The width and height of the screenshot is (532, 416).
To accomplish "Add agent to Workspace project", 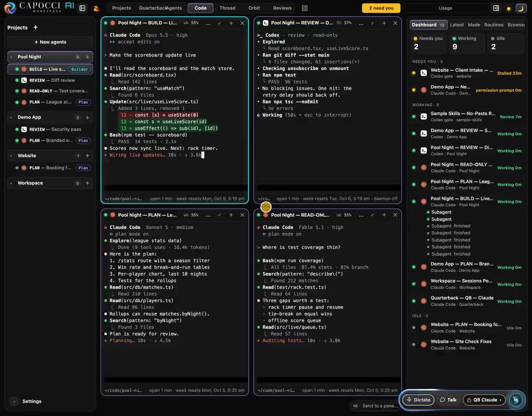I will [87, 183].
